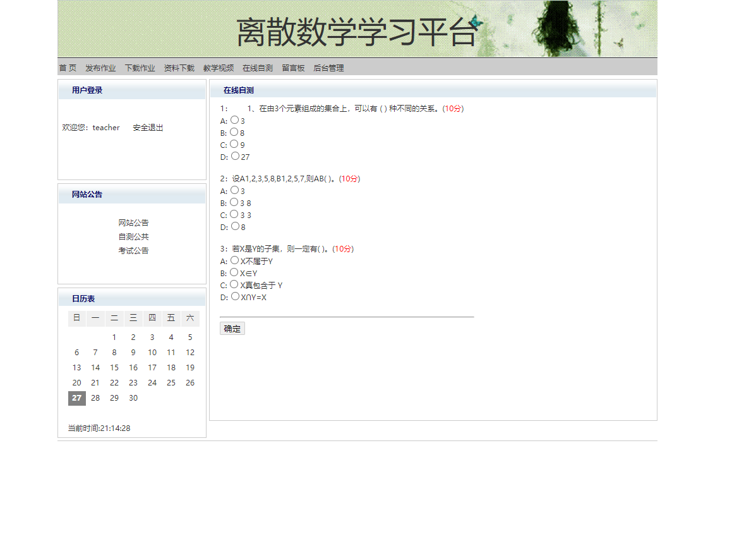Image resolution: width=756 pixels, height=534 pixels.
Task: Select option B "X∈Y" for question 3
Action: coord(234,272)
